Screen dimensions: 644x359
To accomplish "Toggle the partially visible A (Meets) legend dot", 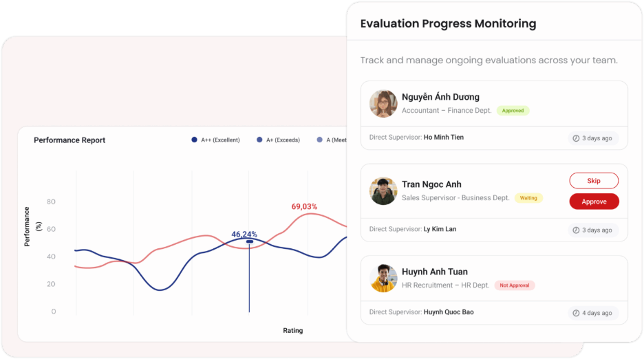I will coord(319,140).
